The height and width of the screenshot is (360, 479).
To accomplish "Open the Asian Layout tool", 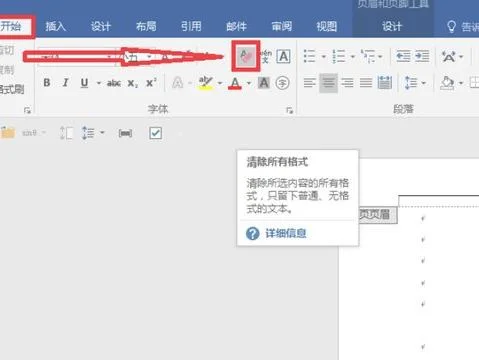I will pyautogui.click(x=449, y=57).
